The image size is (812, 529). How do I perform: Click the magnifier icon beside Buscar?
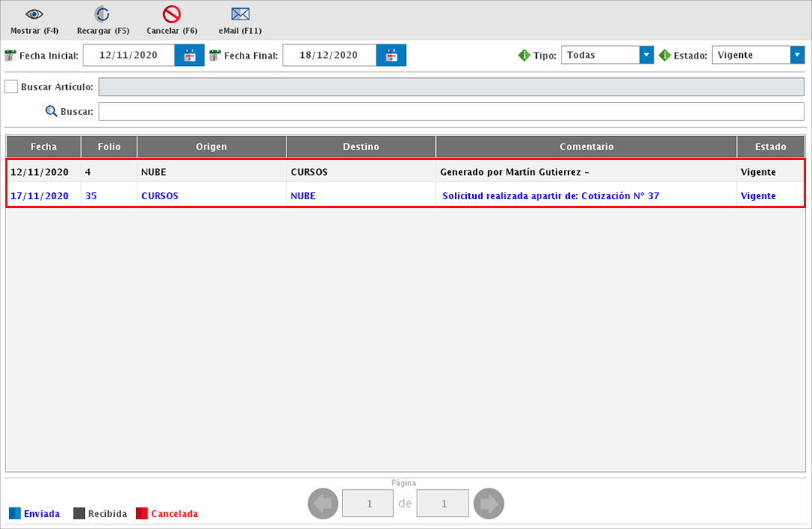pyautogui.click(x=51, y=111)
